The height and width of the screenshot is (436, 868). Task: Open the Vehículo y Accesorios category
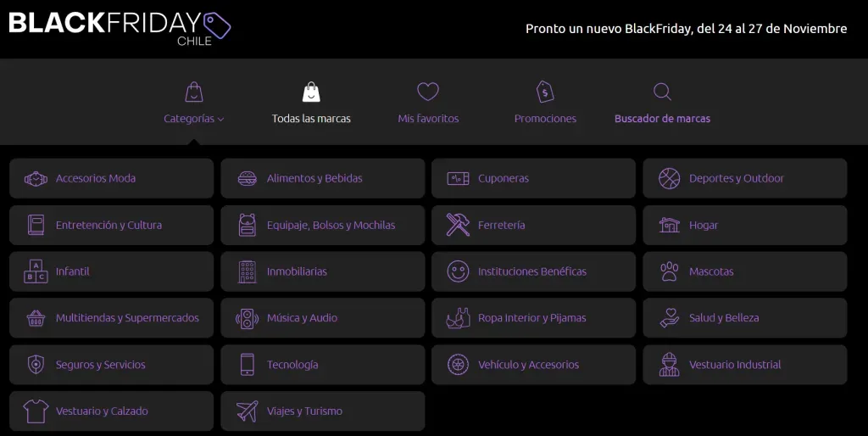pyautogui.click(x=534, y=365)
